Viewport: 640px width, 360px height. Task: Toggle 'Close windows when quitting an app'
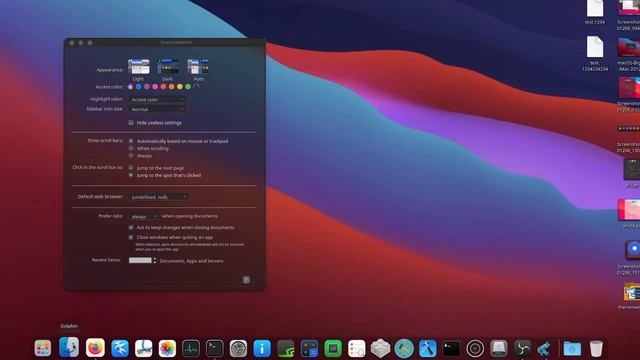click(x=131, y=237)
